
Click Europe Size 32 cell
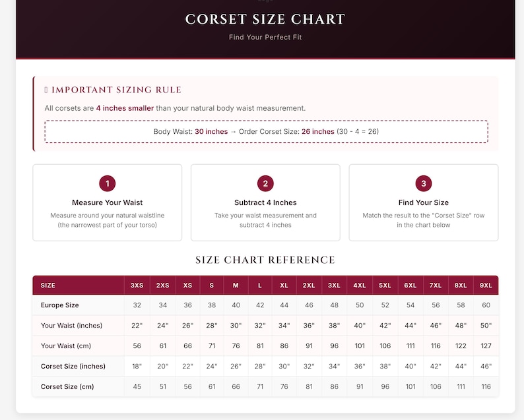(x=137, y=305)
